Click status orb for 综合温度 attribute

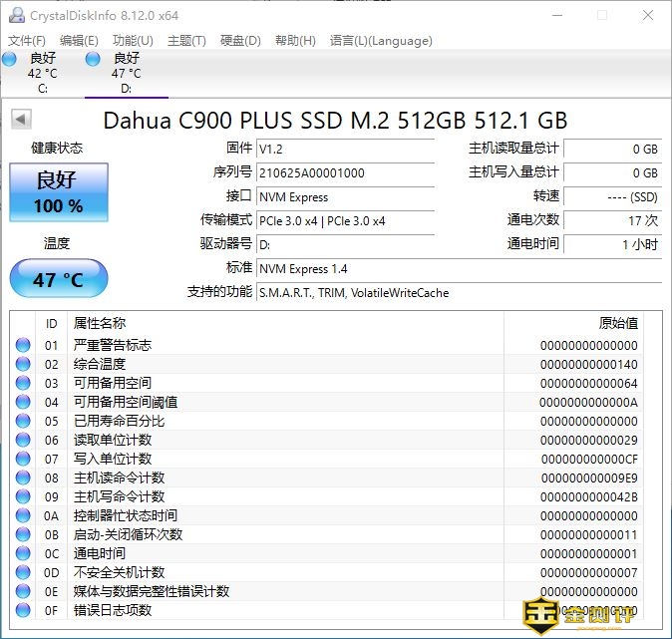click(x=23, y=365)
